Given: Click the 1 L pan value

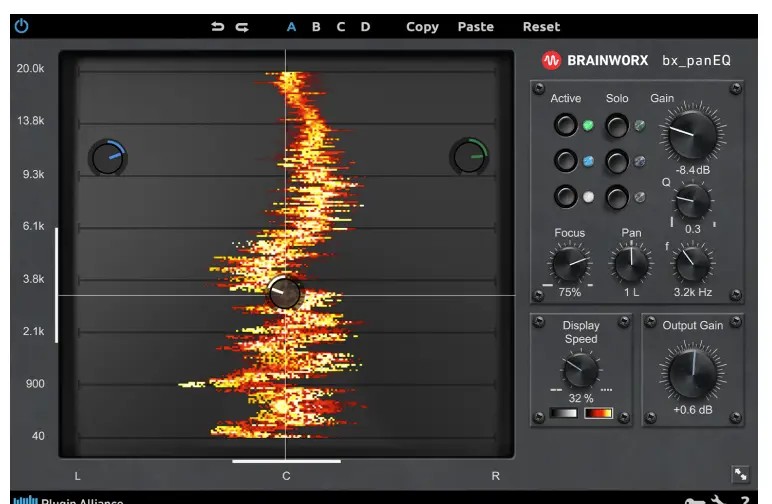Looking at the screenshot, I should coord(632,292).
